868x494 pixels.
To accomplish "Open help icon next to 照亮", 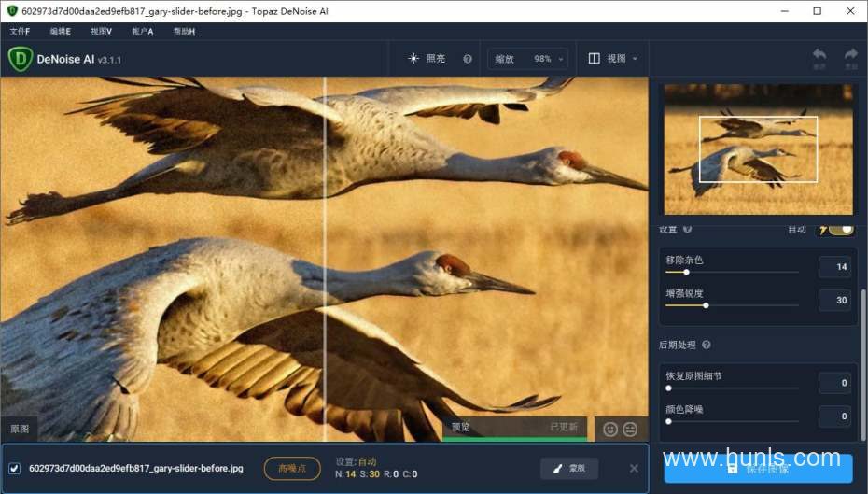I will pyautogui.click(x=468, y=59).
